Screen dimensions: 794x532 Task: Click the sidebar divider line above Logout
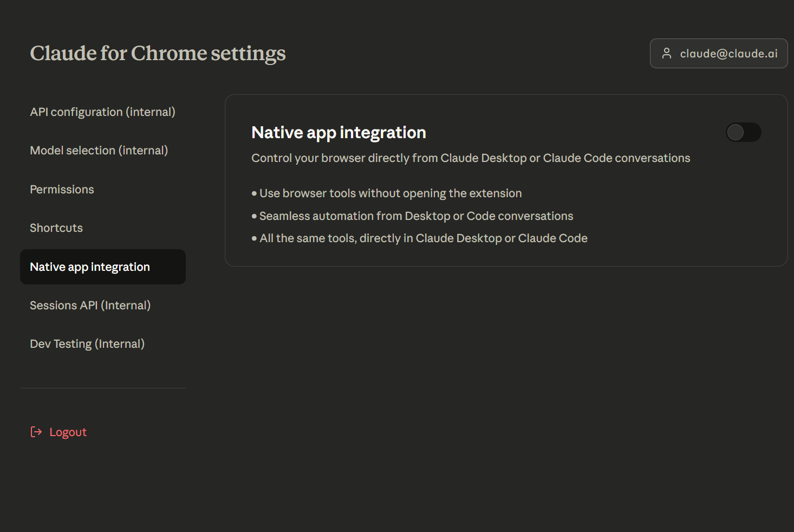point(103,388)
